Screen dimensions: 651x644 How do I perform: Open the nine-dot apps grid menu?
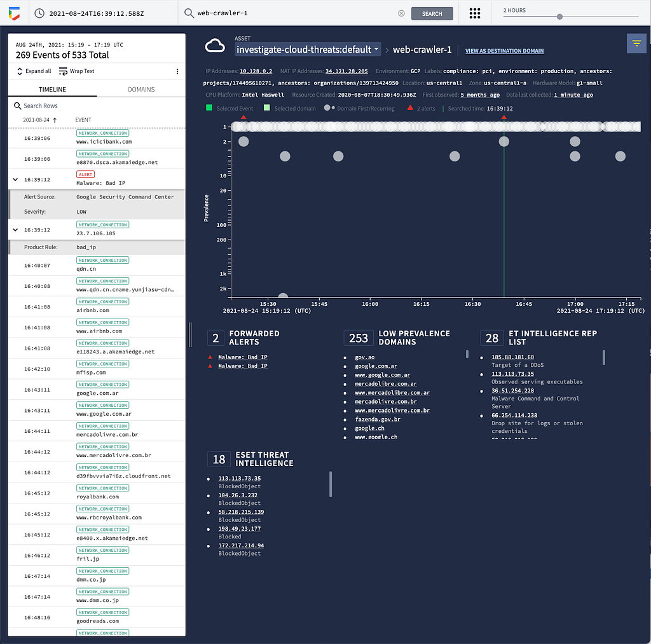click(474, 13)
